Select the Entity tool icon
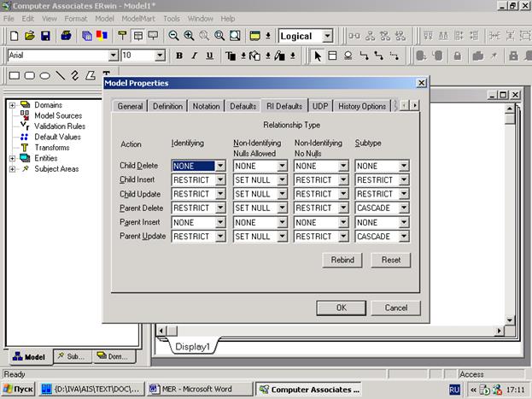This screenshot has height=399, width=532. (334, 56)
